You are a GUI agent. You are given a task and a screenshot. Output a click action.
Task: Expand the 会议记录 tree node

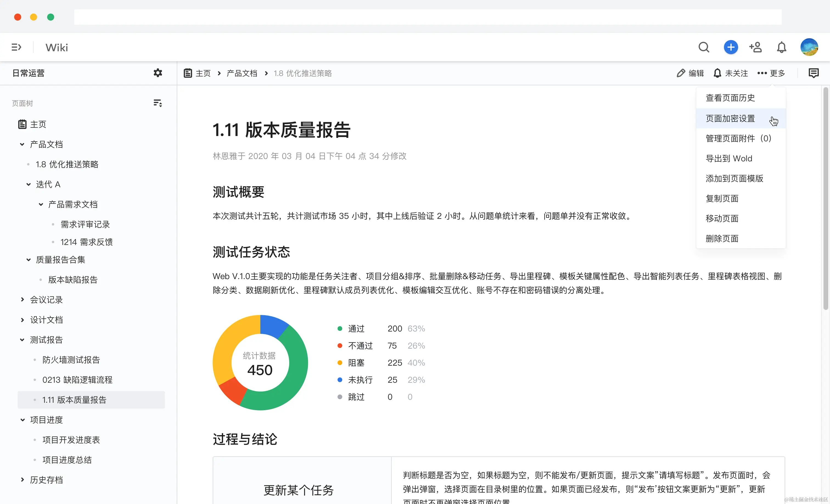(x=22, y=299)
